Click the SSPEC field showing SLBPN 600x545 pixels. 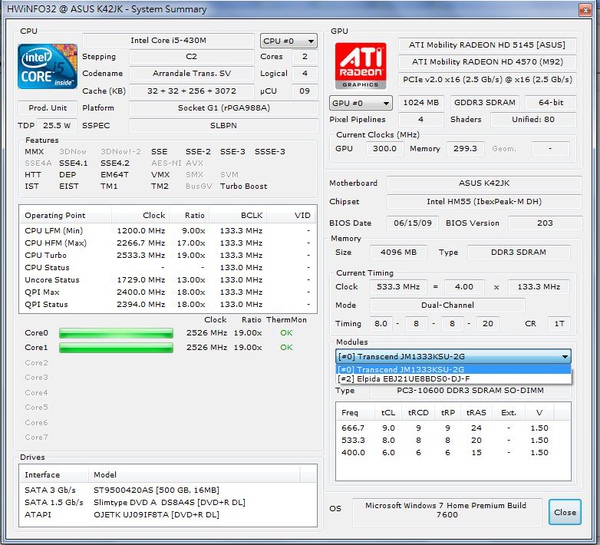[x=223, y=126]
